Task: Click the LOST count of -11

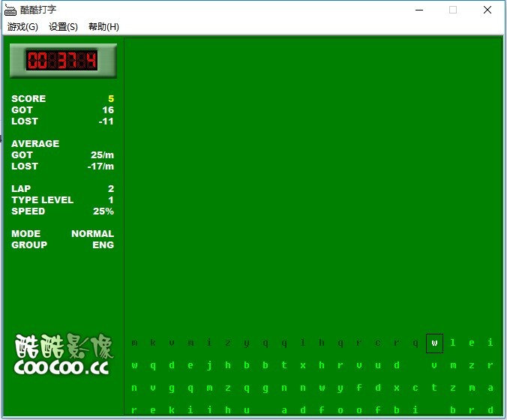Action: pyautogui.click(x=106, y=121)
